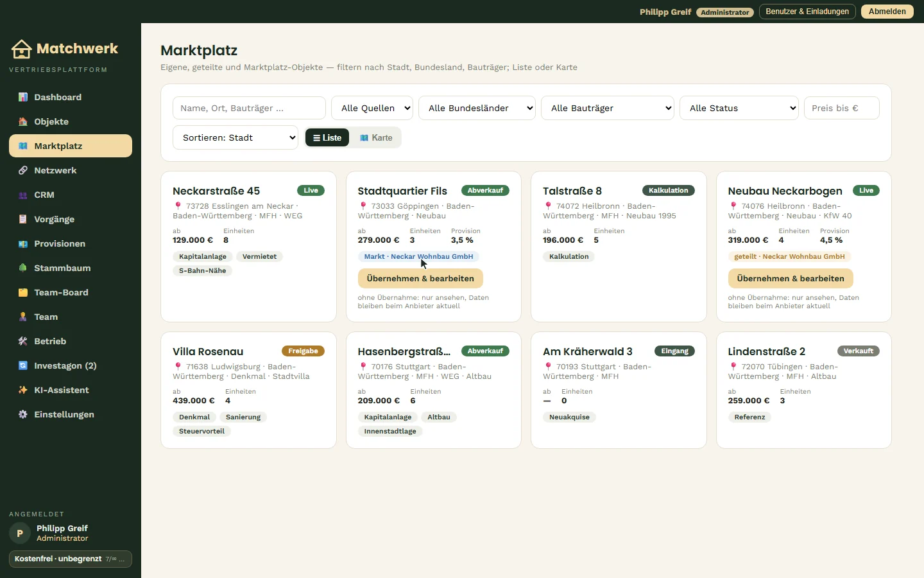The width and height of the screenshot is (924, 578).
Task: Open the Netzwerk menu label
Action: point(55,170)
